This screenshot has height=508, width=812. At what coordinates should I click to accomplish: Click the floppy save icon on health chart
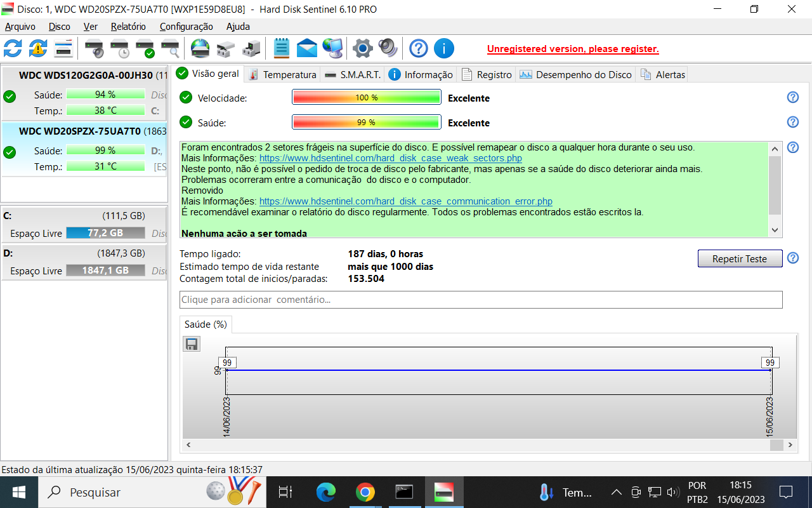pyautogui.click(x=192, y=344)
